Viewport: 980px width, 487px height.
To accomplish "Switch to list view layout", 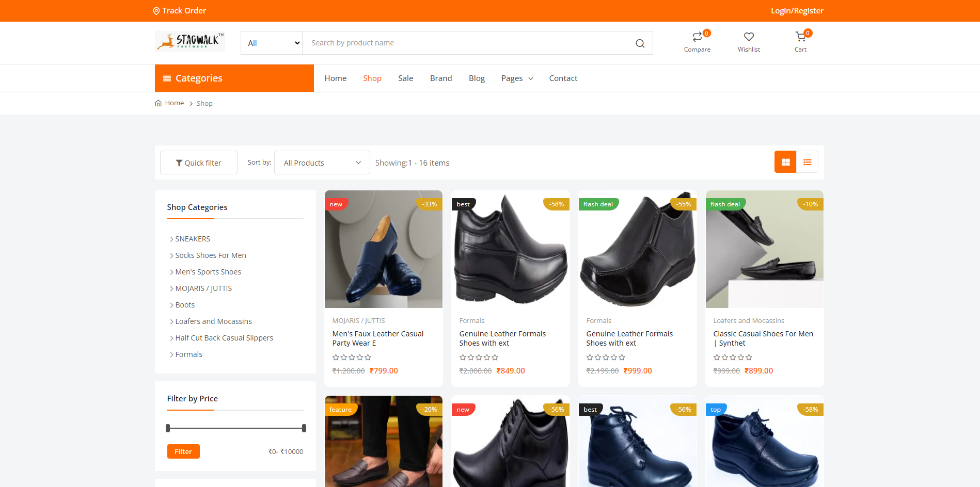I will point(807,162).
